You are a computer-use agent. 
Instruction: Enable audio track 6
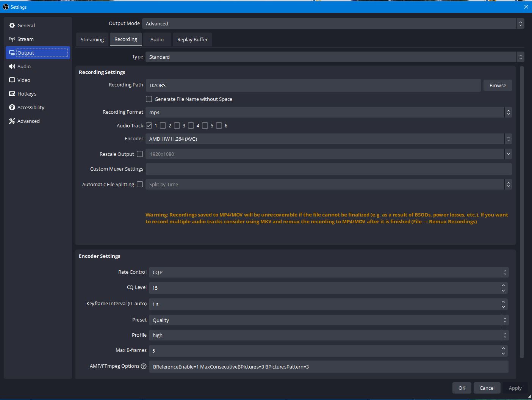pyautogui.click(x=219, y=125)
